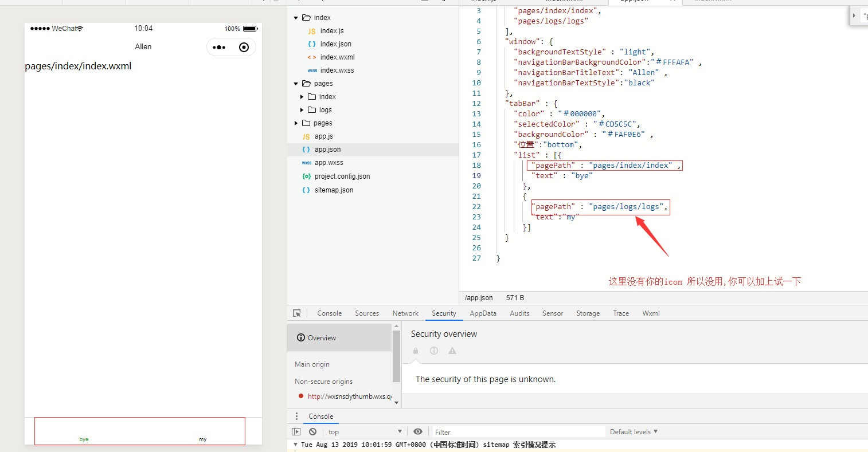Toggle the live expression eye icon
The height and width of the screenshot is (452, 868).
pos(418,432)
